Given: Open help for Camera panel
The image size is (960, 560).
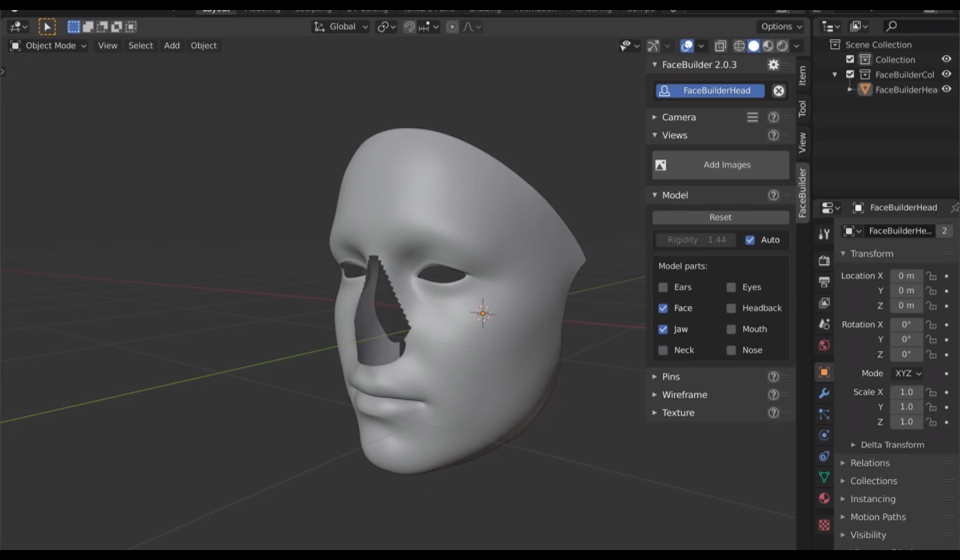Looking at the screenshot, I should [773, 117].
